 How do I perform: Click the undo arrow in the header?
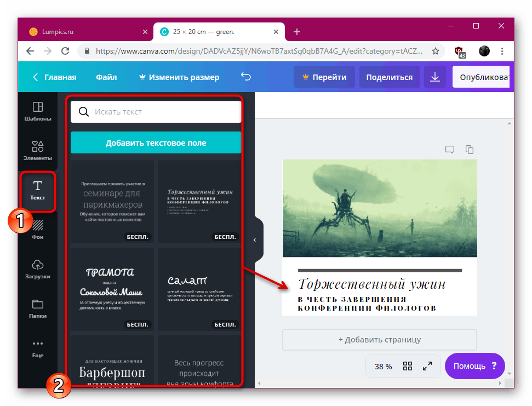(x=246, y=77)
